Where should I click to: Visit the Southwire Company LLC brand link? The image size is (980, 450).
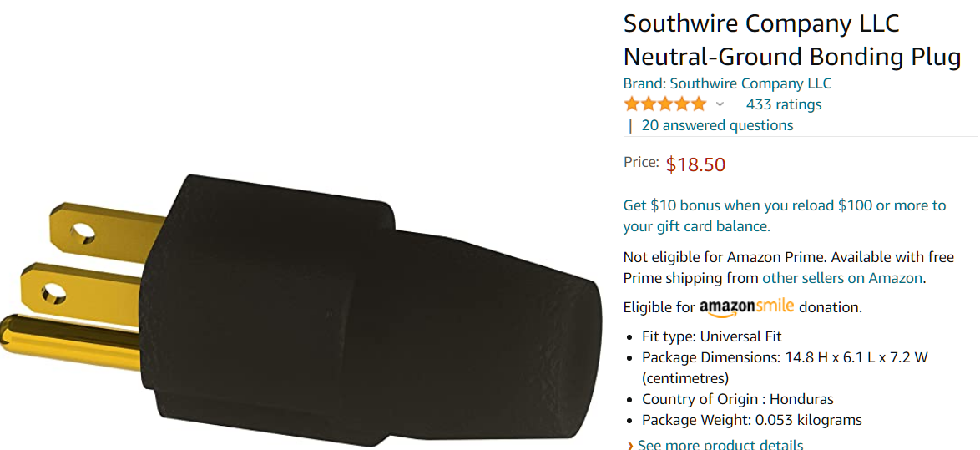coord(727,83)
